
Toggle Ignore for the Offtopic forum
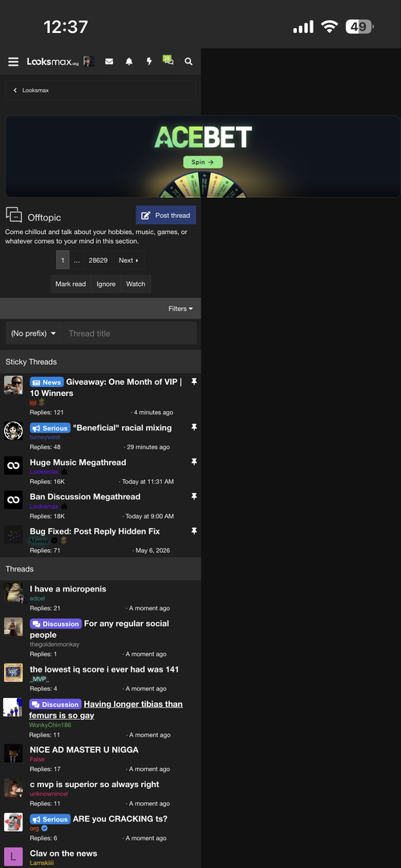coord(106,284)
